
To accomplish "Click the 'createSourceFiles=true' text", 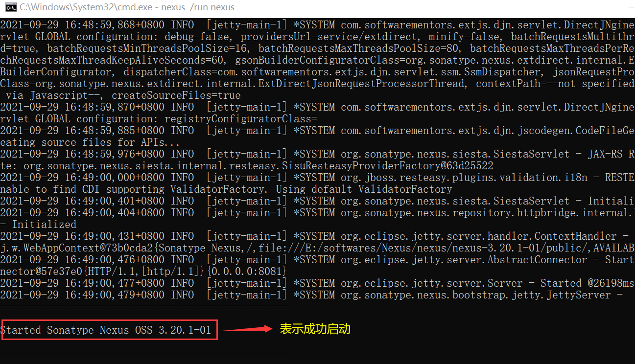I will coord(176,95).
